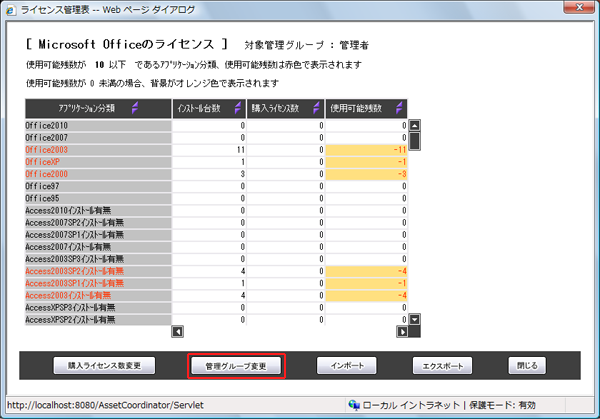600x419 pixels.
Task: Select the Access2007インストール有無 row
Action: (x=216, y=247)
